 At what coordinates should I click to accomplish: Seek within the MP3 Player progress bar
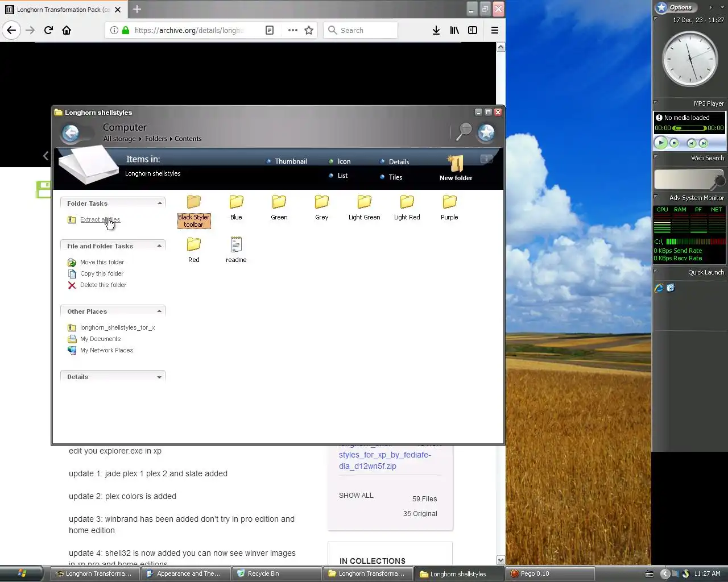click(689, 128)
